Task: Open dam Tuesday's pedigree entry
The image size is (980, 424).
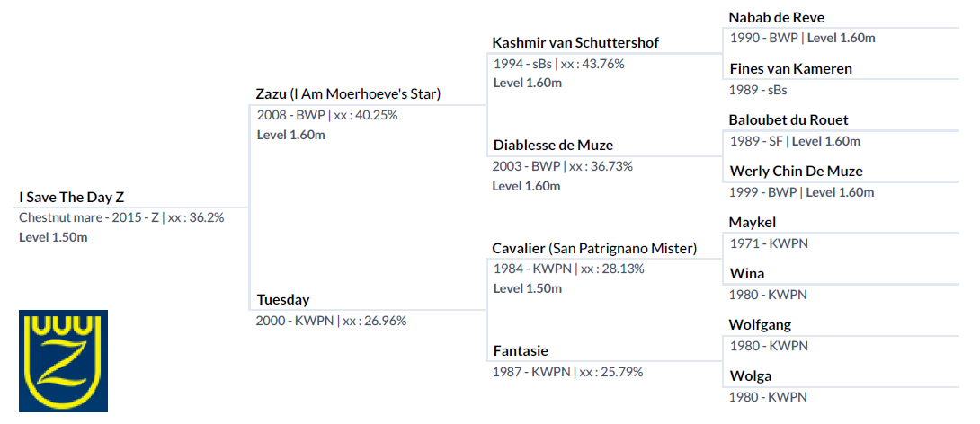Action: click(283, 300)
